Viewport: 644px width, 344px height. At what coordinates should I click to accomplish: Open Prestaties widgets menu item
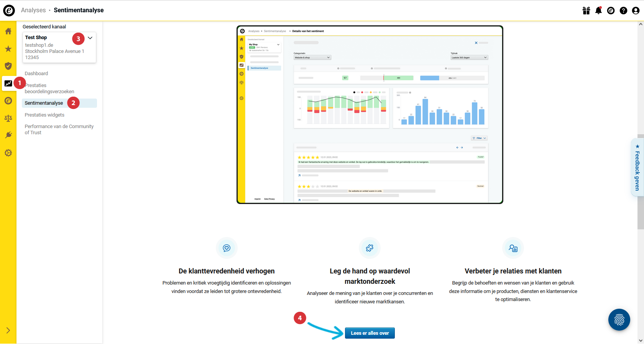point(44,115)
